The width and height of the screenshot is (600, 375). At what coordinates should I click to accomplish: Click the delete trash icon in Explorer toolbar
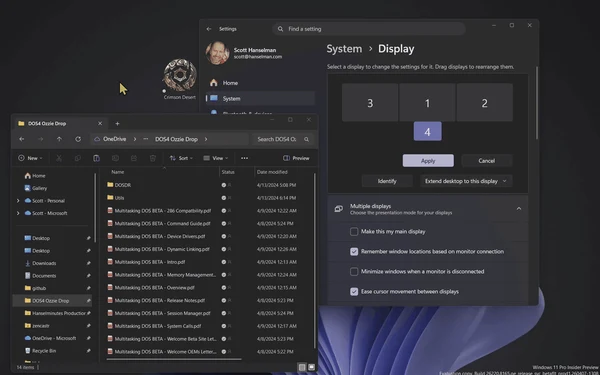[x=152, y=158]
